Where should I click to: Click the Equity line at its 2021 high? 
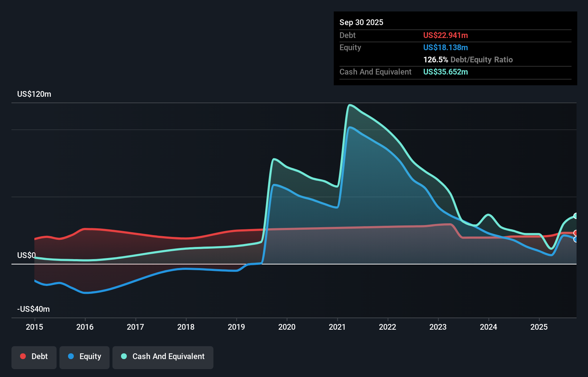click(x=350, y=127)
